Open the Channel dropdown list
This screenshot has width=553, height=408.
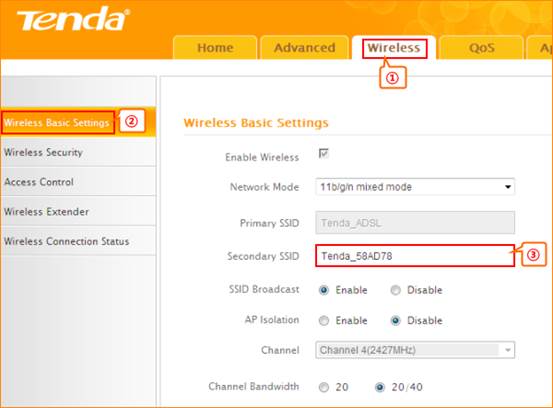click(x=415, y=350)
